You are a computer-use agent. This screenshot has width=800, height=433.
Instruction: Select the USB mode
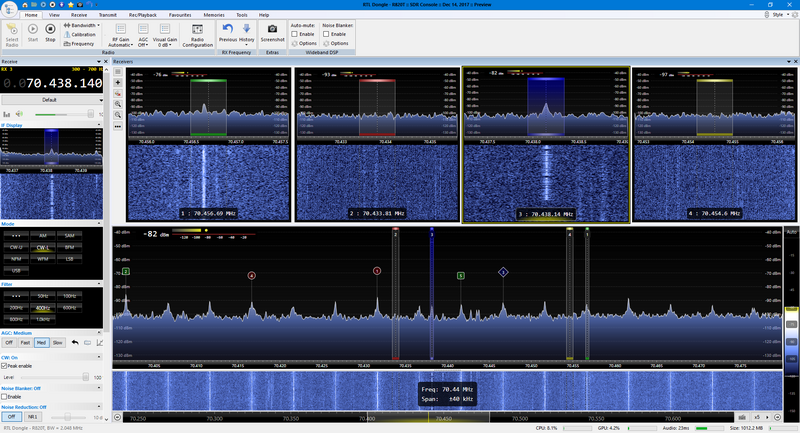point(16,271)
